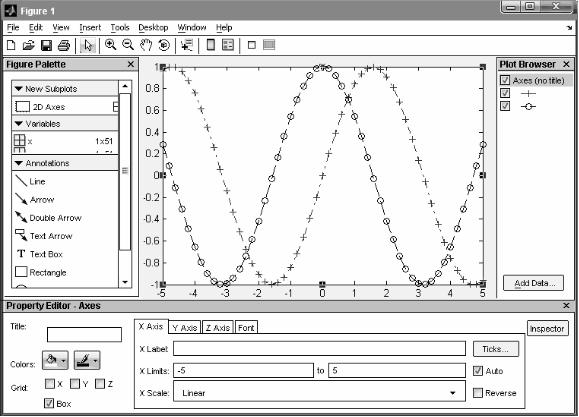Select the Pan hand tool
The image size is (579, 417).
point(146,45)
